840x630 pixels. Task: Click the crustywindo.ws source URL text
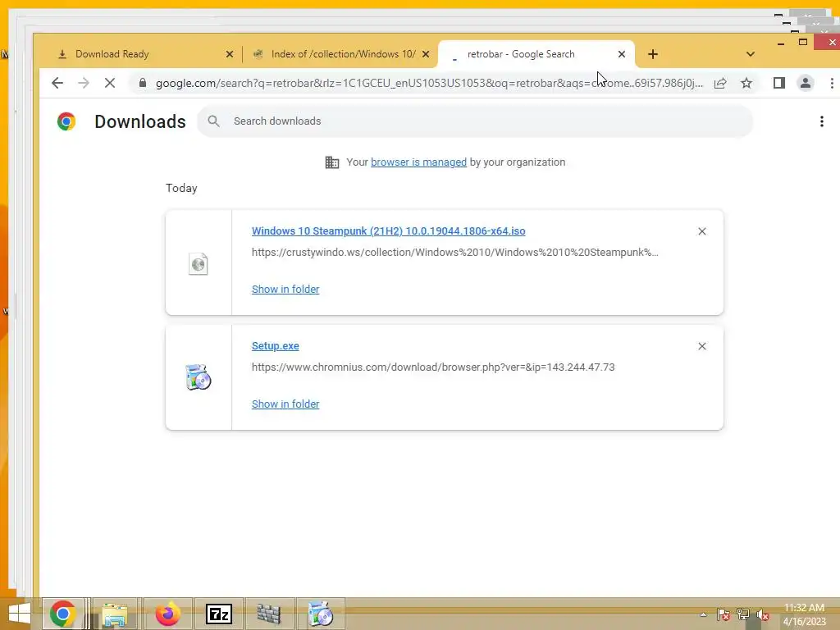click(x=454, y=253)
